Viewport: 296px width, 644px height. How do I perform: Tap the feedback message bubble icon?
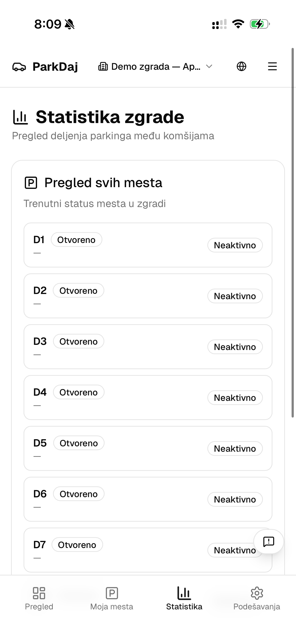[269, 542]
